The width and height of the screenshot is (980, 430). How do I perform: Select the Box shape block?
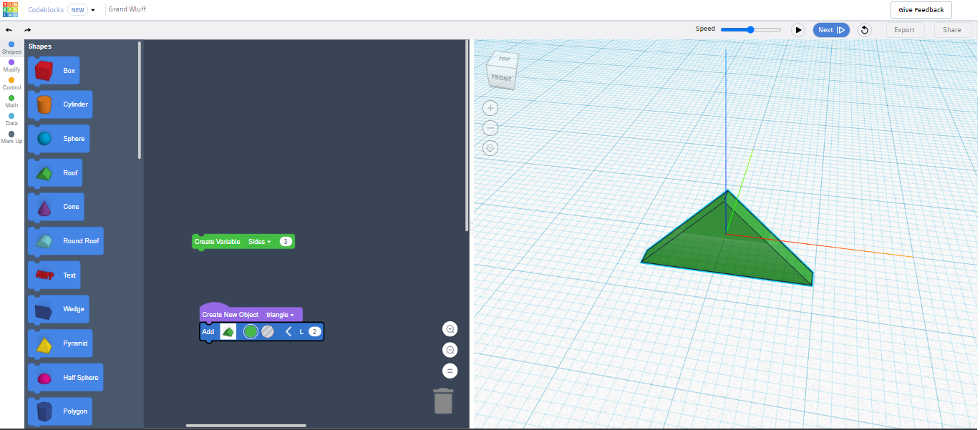click(54, 71)
